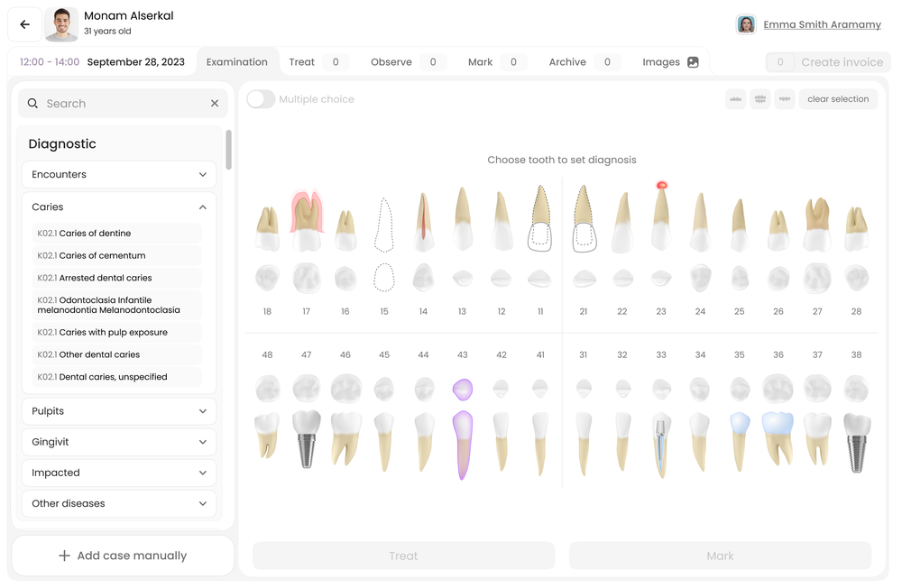The height and width of the screenshot is (588, 902).
Task: Select lower tooth 48 side view
Action: [x=267, y=436]
